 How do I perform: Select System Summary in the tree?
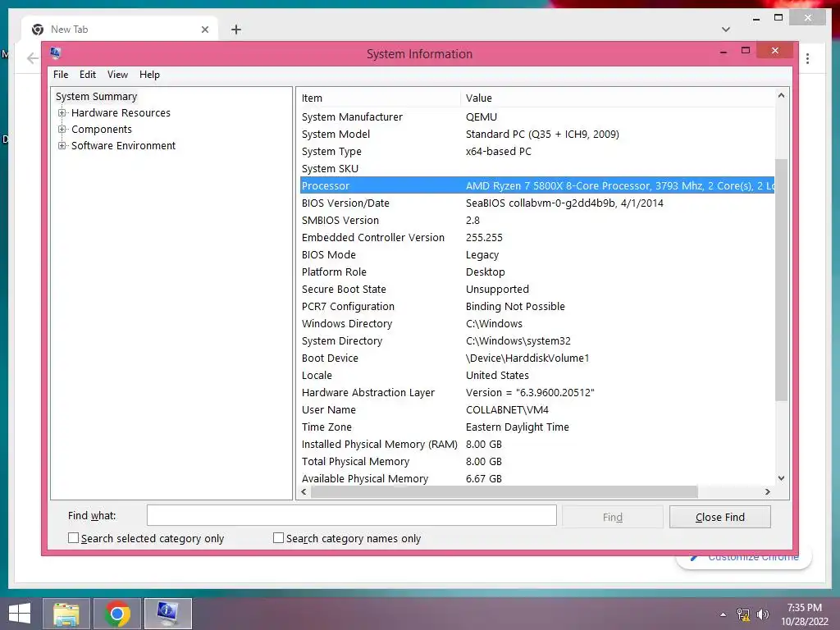tap(97, 97)
